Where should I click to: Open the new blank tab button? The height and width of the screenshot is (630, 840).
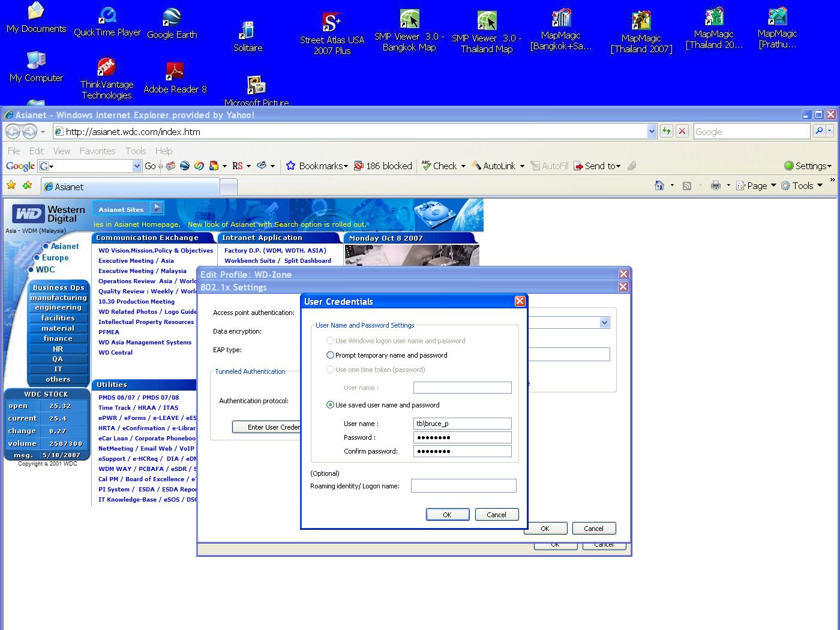[x=229, y=187]
